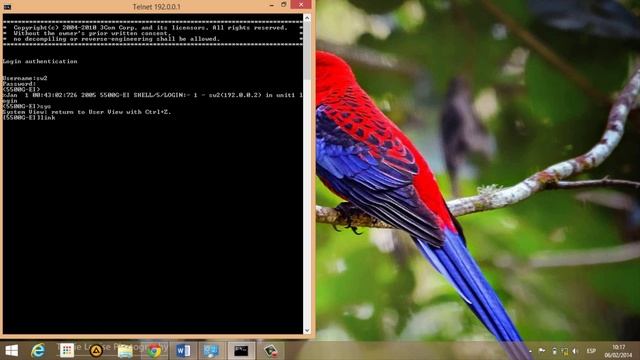
Task: Select the command prompt Telnet taskbar icon
Action: click(241, 351)
